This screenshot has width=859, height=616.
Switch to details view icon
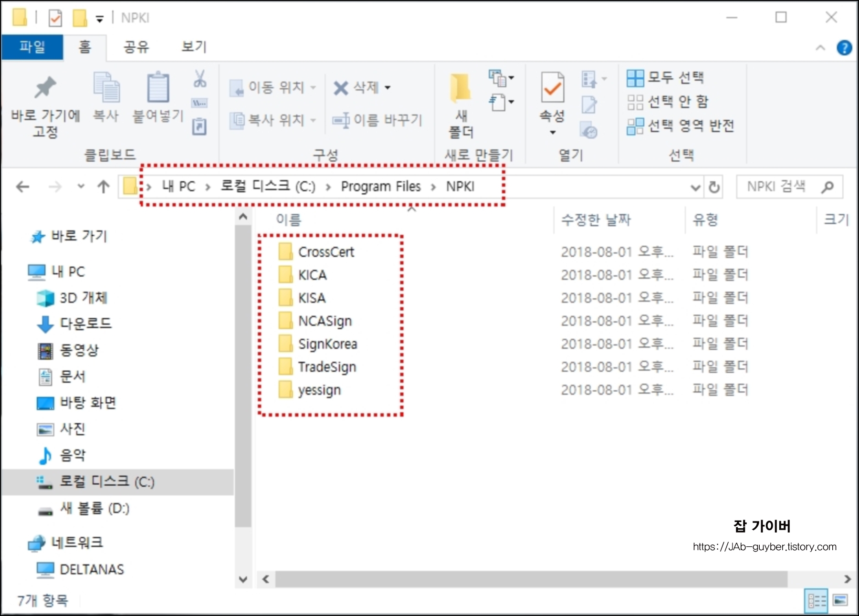[x=817, y=600]
